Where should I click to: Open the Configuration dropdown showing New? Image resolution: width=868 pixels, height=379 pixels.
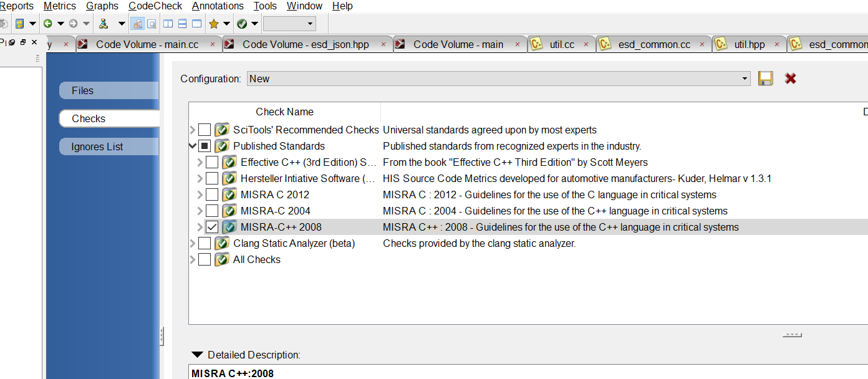(498, 79)
